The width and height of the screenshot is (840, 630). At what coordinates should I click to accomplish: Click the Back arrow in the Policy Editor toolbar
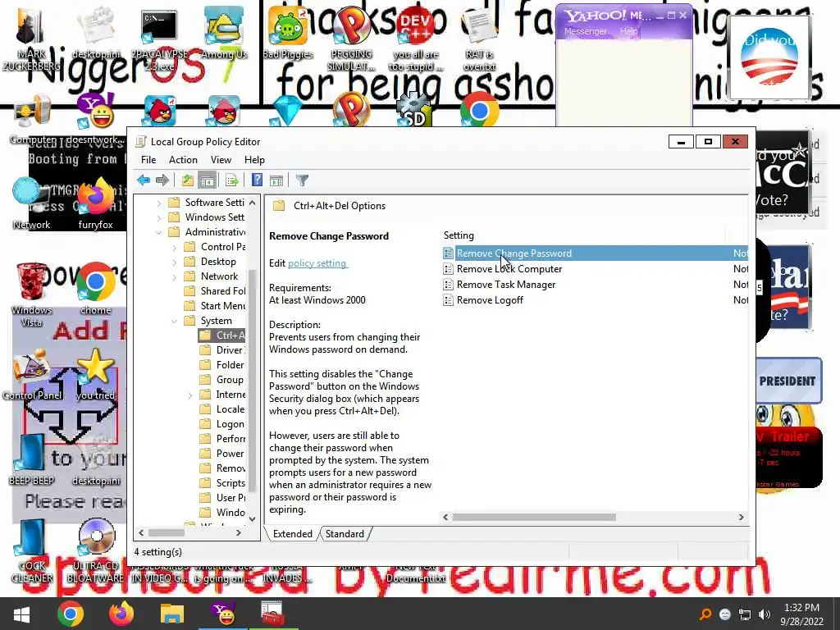coord(143,180)
